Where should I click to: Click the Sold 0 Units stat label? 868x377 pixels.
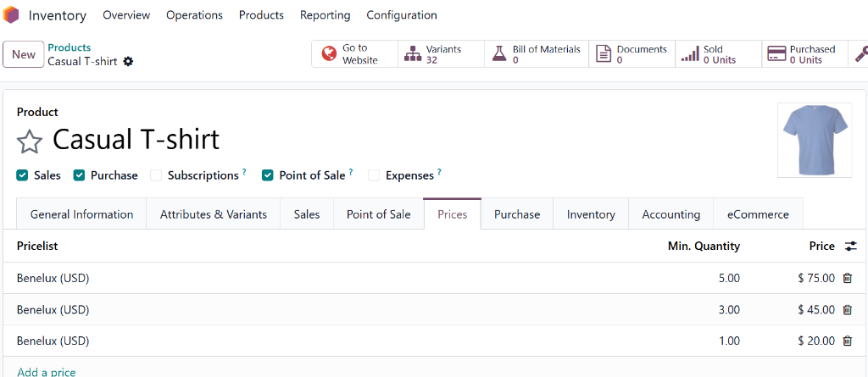720,54
